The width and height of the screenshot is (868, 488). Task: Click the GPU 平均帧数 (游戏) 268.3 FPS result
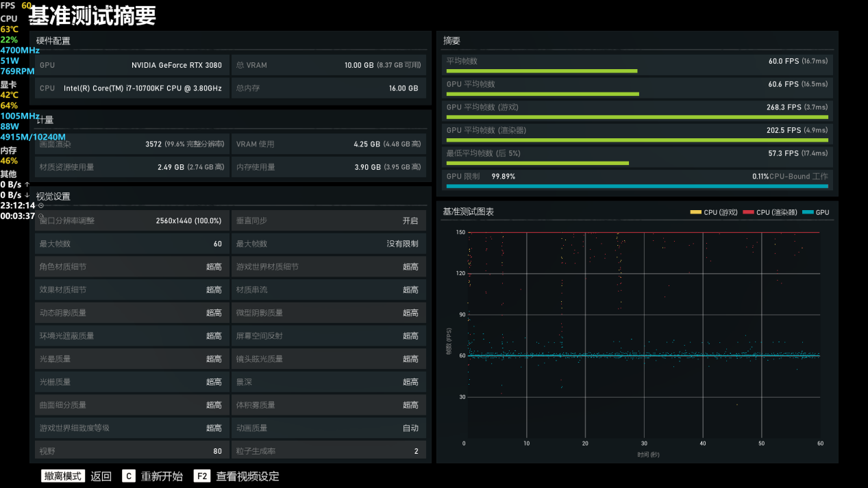[637, 111]
